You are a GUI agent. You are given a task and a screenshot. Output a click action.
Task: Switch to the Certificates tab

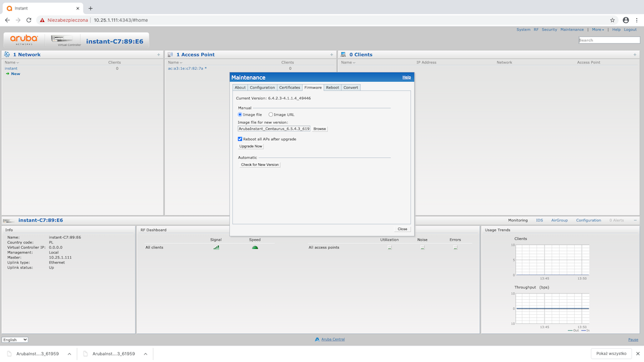pyautogui.click(x=289, y=87)
